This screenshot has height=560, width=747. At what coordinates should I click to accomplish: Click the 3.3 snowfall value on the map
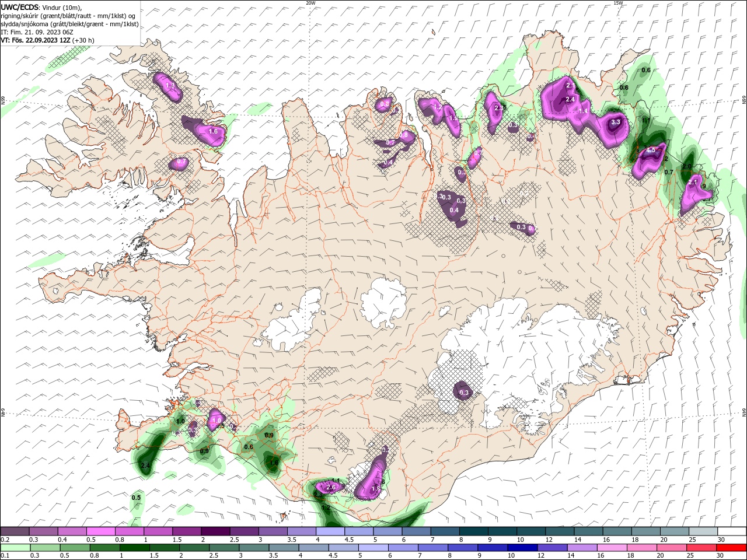tap(615, 123)
